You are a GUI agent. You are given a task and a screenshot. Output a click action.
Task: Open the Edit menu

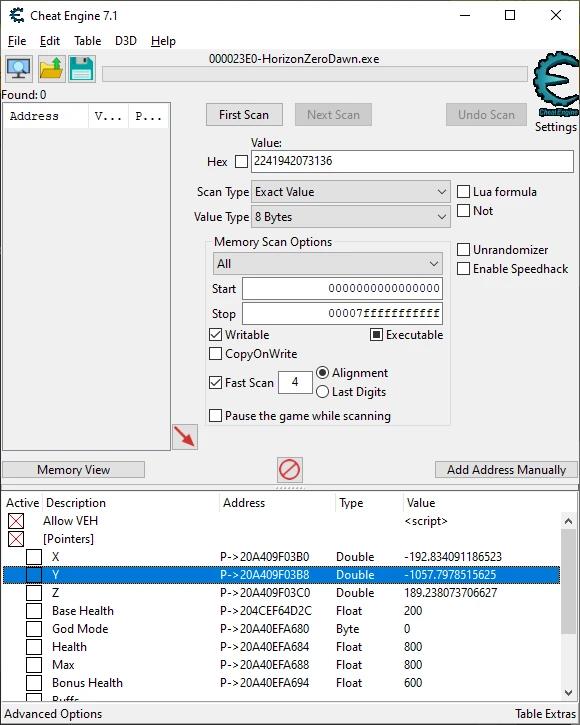pyautogui.click(x=50, y=41)
